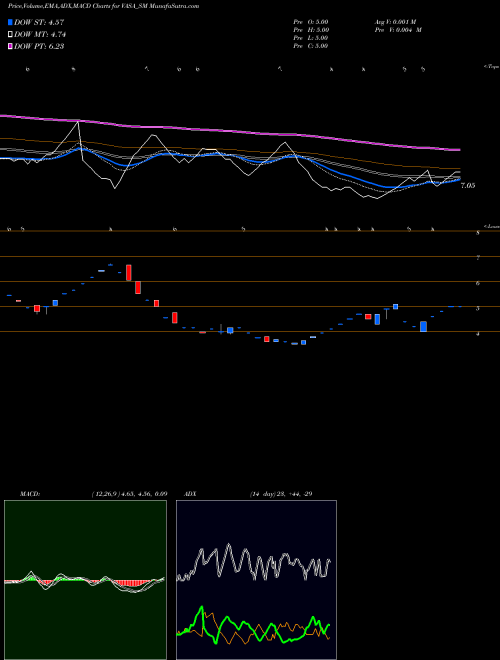The width and height of the screenshot is (500, 660).
Task: Click the 'Pre O' open price value
Action: [x=311, y=21]
